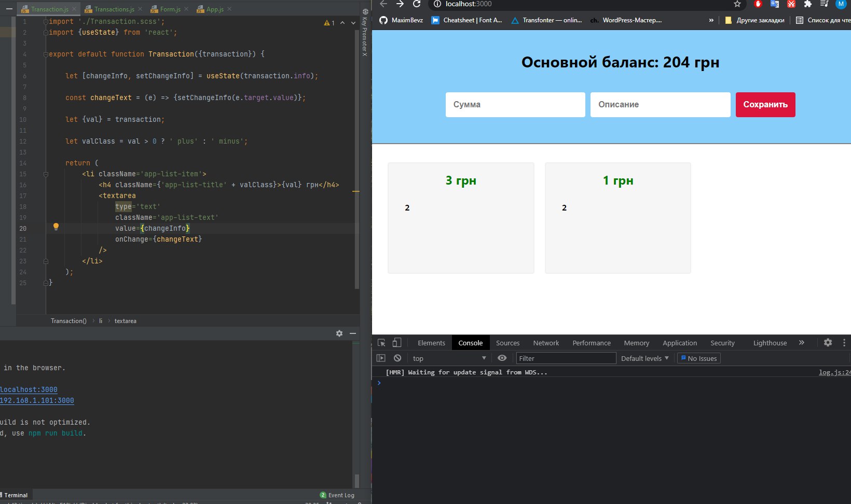Hide the terminal panel with minus icon
The width and height of the screenshot is (851, 504).
click(353, 333)
